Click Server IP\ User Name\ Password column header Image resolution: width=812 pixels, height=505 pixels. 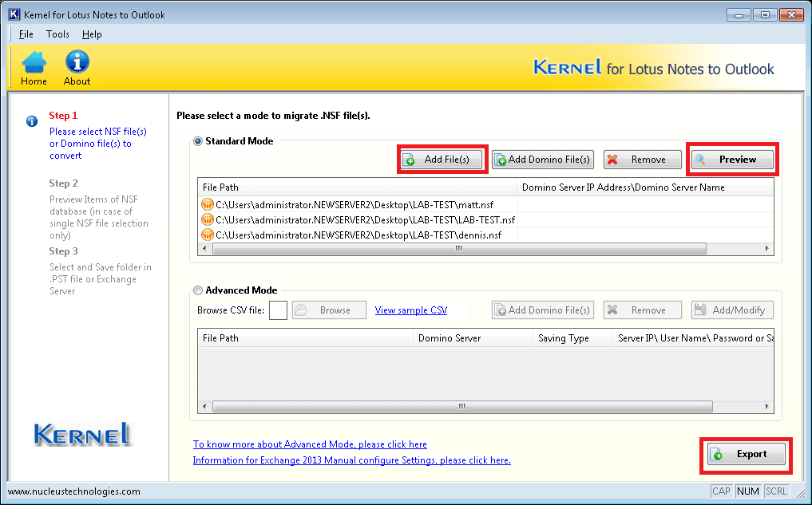693,338
